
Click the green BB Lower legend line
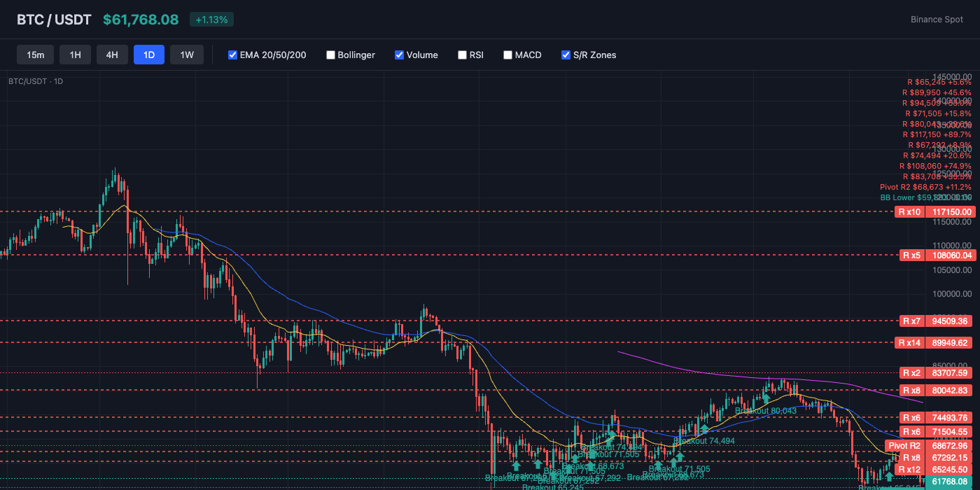(926, 197)
